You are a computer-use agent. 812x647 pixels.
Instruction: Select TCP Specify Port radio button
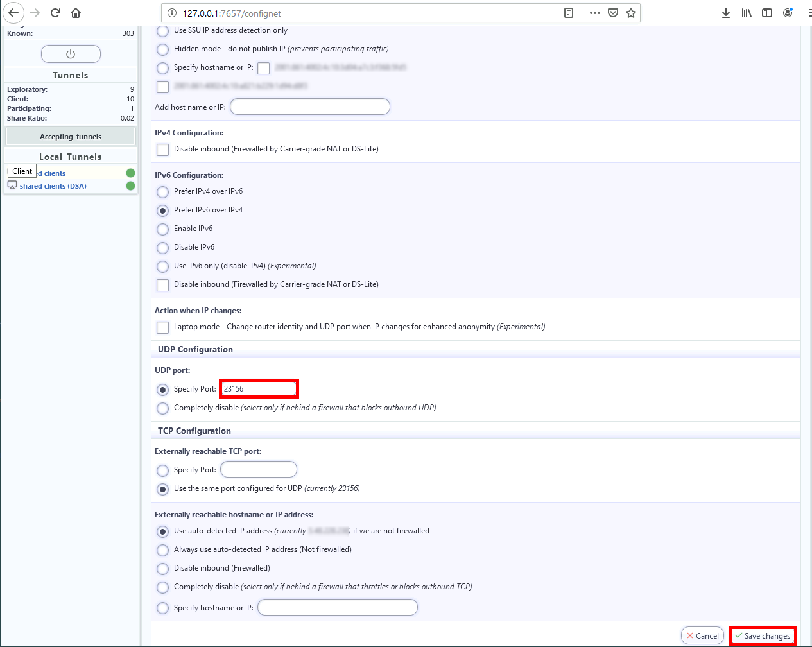coord(163,470)
